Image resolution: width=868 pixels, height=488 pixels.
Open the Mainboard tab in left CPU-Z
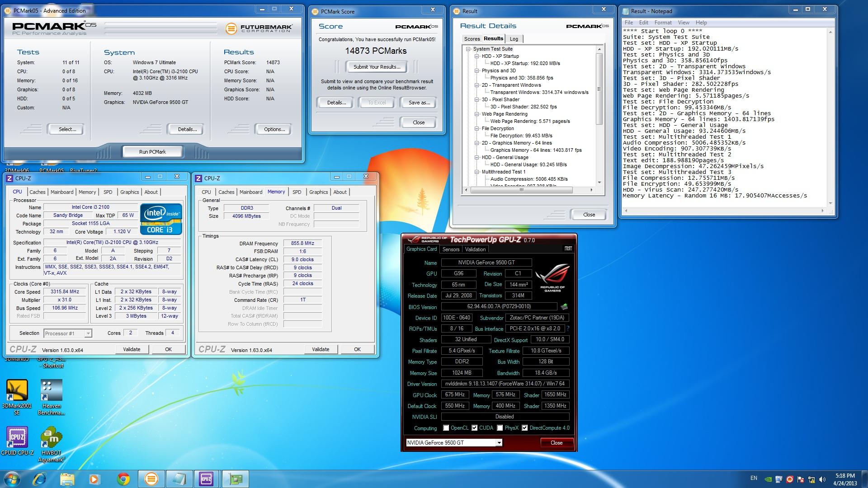[62, 192]
